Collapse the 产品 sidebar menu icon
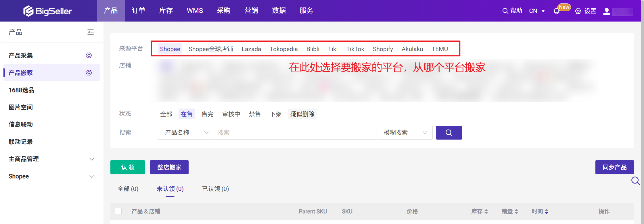 (91, 32)
